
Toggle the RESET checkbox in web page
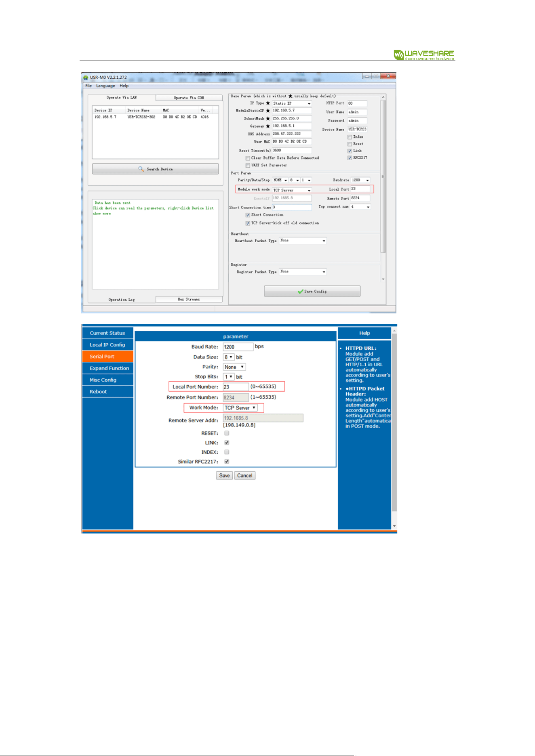point(227,433)
